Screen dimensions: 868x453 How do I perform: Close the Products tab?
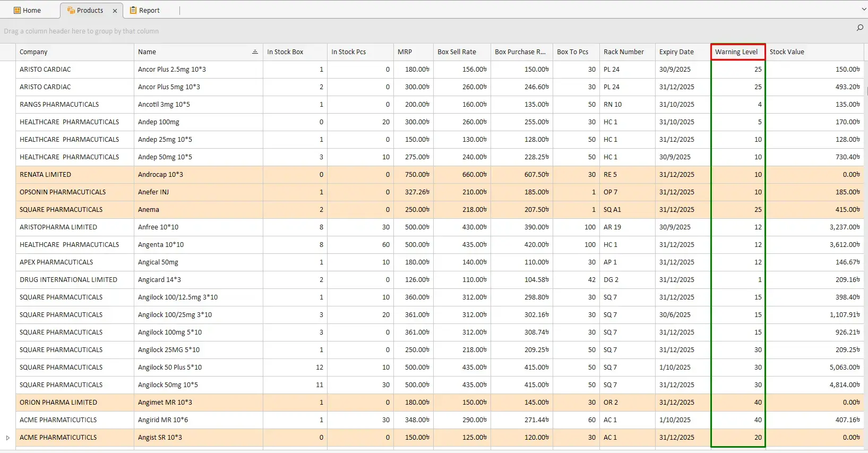(115, 11)
